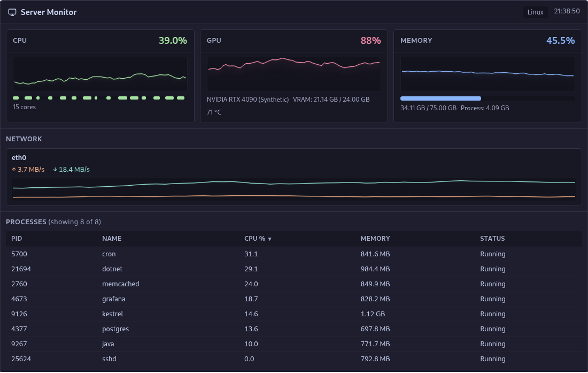
Task: Click the GPU usage history chart
Action: coord(293,74)
